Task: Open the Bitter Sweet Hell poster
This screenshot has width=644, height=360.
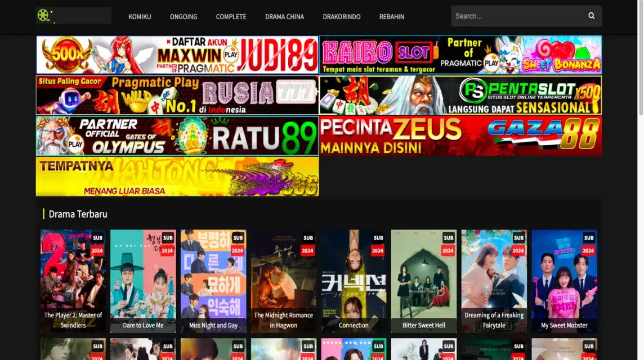Action: click(x=424, y=281)
